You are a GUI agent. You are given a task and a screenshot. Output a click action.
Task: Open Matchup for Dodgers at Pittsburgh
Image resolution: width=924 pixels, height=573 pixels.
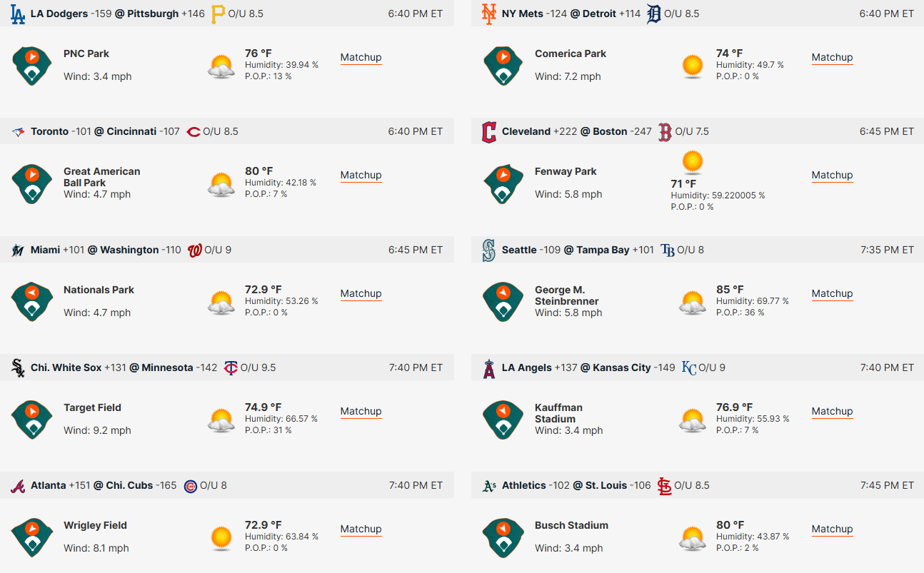(x=361, y=58)
